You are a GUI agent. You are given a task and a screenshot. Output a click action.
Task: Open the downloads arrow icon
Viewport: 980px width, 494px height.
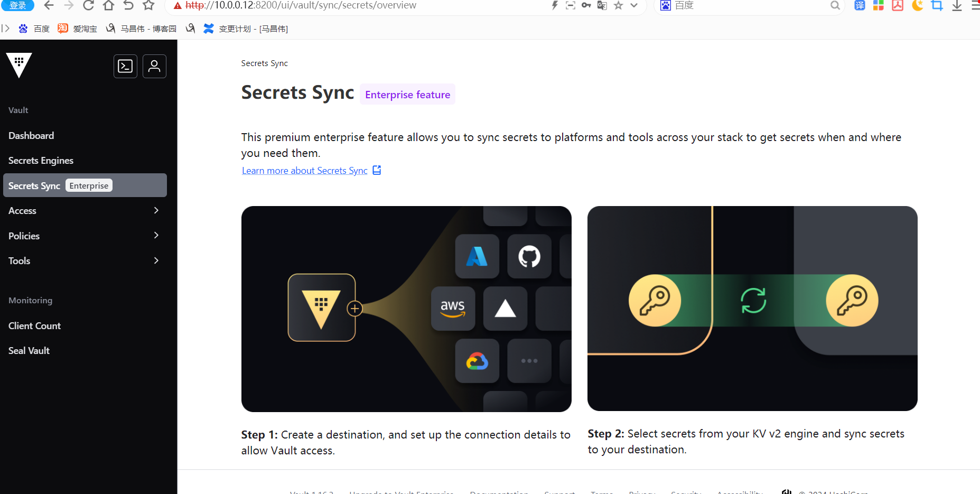(957, 5)
